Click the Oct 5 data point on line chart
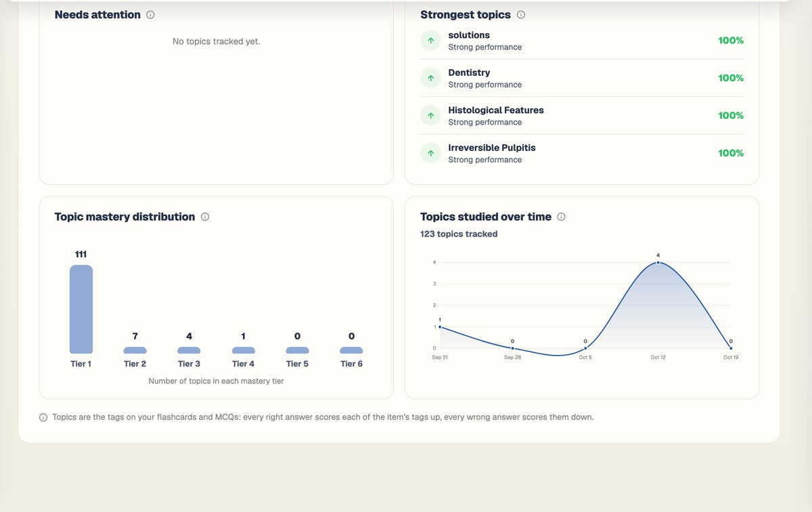The height and width of the screenshot is (512, 812). [x=585, y=348]
